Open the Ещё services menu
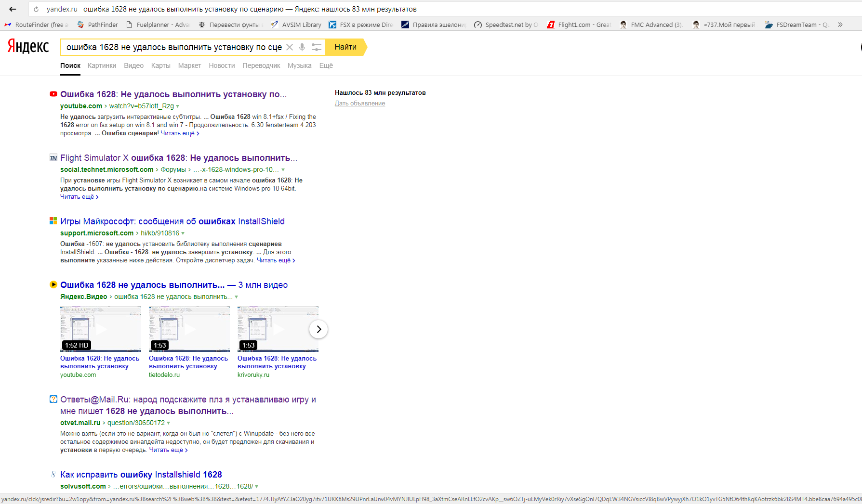 coord(326,65)
